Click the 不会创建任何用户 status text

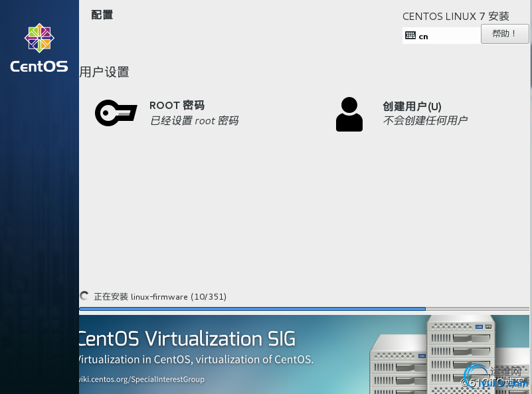[x=425, y=120]
